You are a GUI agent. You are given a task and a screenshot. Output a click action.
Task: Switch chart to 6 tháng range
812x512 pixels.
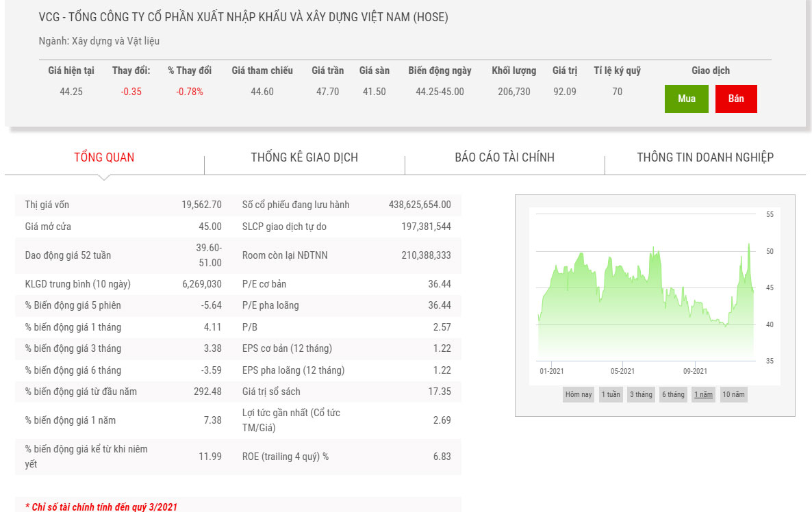coord(673,394)
